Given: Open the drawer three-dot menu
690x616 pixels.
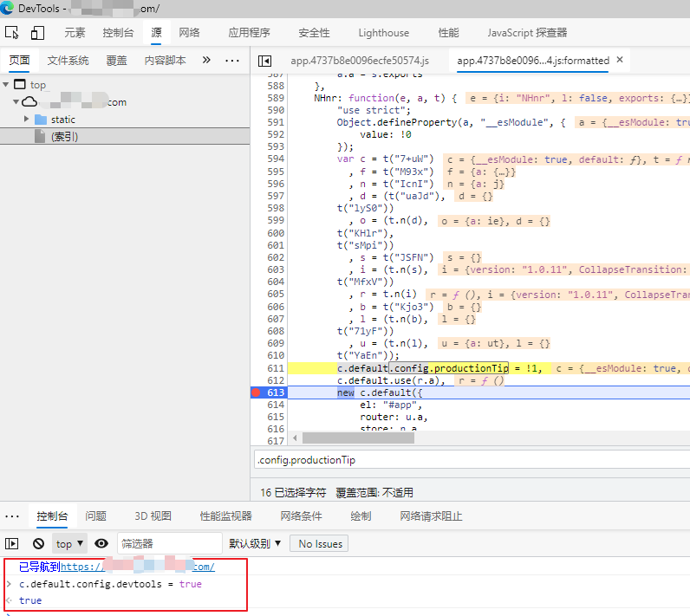Looking at the screenshot, I should [12, 516].
